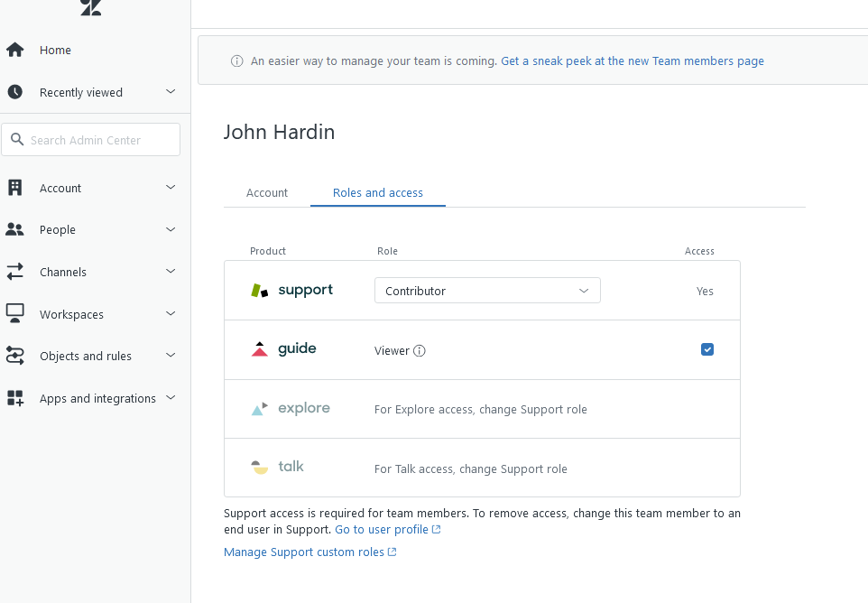The image size is (868, 603).
Task: Open Objects and rules menu item
Action: tap(86, 356)
